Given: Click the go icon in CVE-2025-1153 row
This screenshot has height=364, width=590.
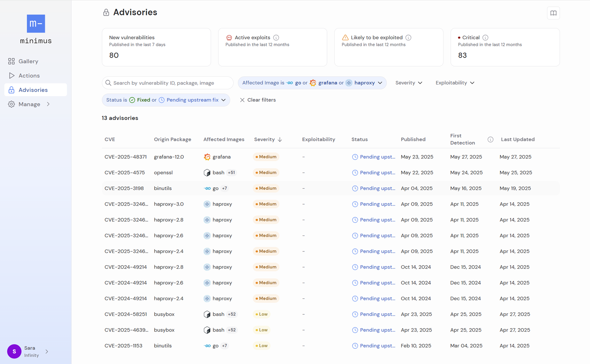Looking at the screenshot, I should [x=207, y=346].
